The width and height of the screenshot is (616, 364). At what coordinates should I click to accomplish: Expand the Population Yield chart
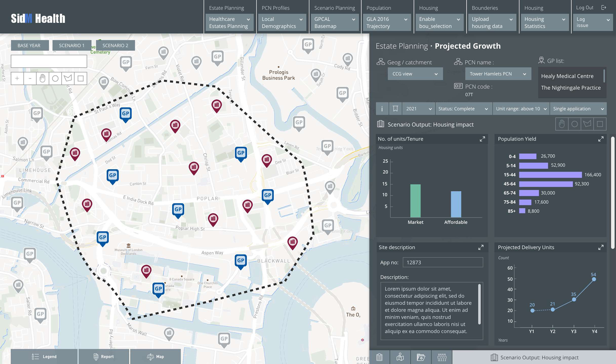[601, 139]
